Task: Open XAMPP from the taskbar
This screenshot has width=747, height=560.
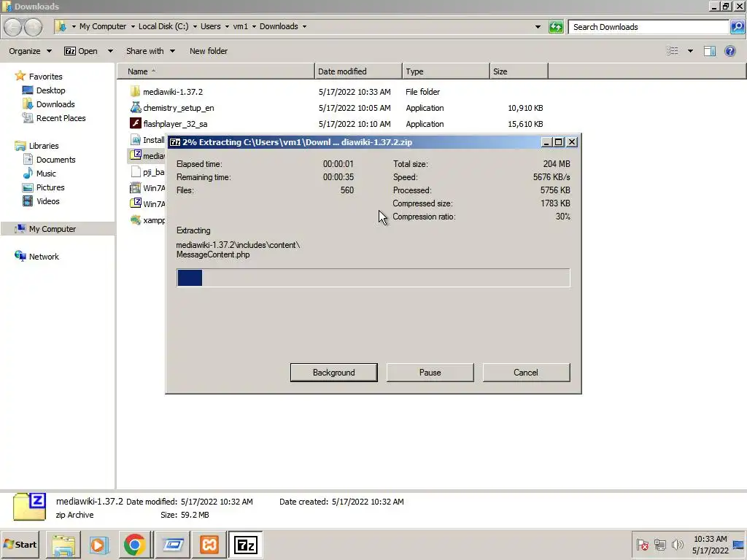Action: 209,544
